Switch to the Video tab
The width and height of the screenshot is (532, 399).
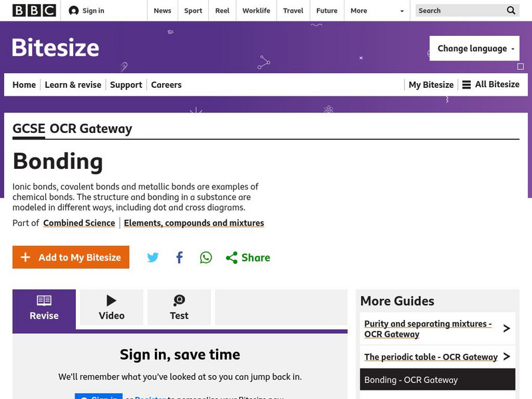(x=112, y=307)
